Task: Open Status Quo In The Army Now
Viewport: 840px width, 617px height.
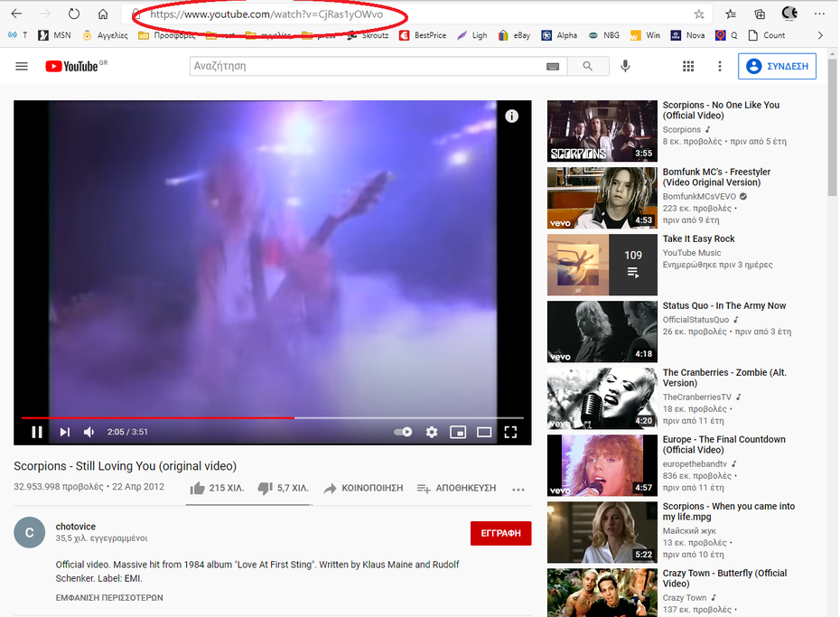Action: click(x=724, y=306)
